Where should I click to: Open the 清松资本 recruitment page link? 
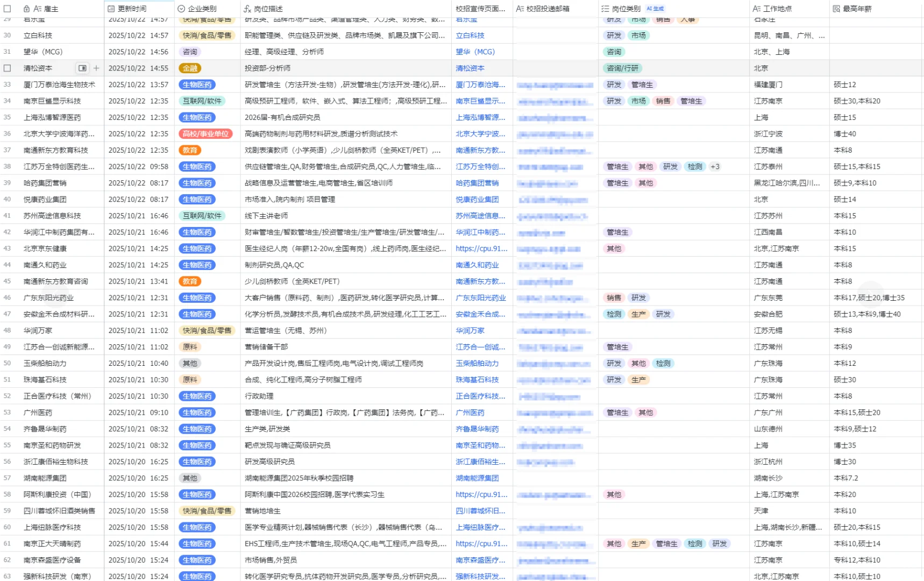[470, 68]
